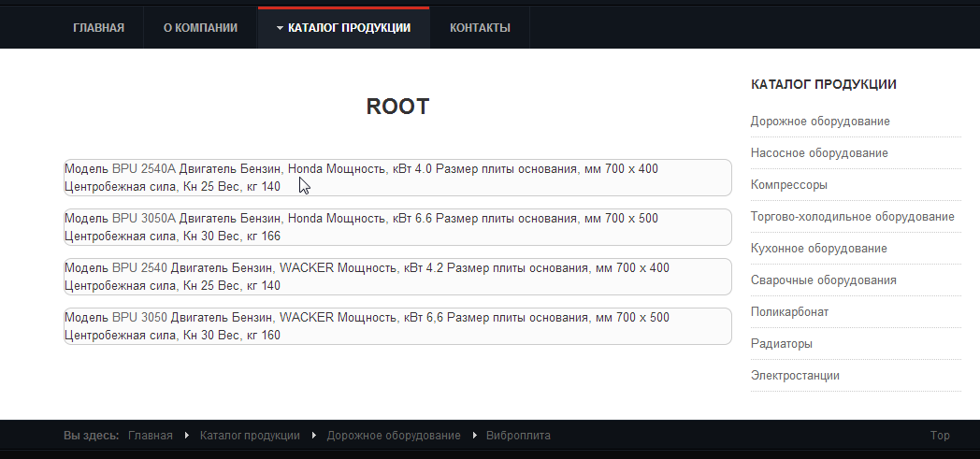Viewport: 980px width, 459px height.
Task: Click the Каталог продукции breadcrumb link
Action: click(250, 436)
